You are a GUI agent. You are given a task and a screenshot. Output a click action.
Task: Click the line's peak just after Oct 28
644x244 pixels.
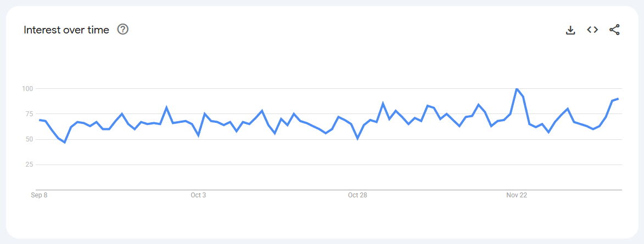[383, 103]
